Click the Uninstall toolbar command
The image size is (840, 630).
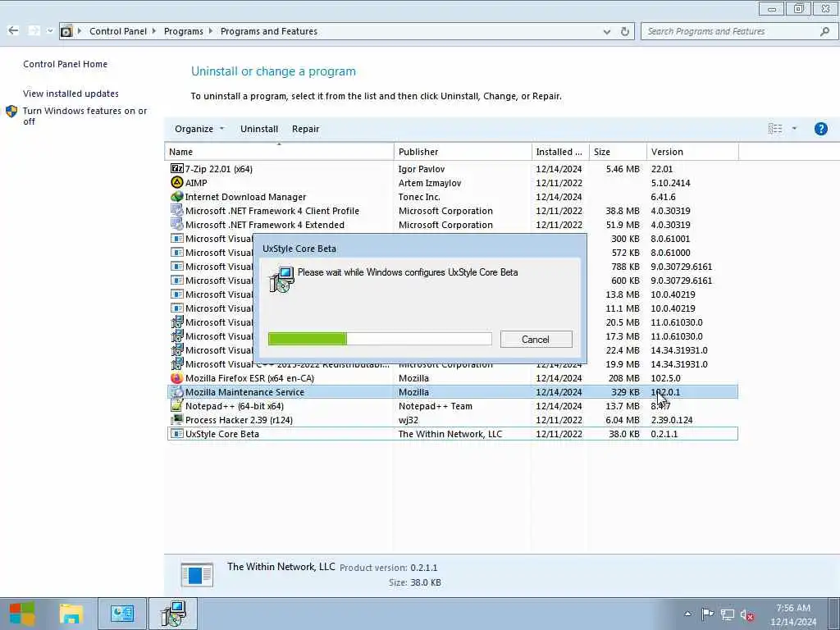(259, 129)
